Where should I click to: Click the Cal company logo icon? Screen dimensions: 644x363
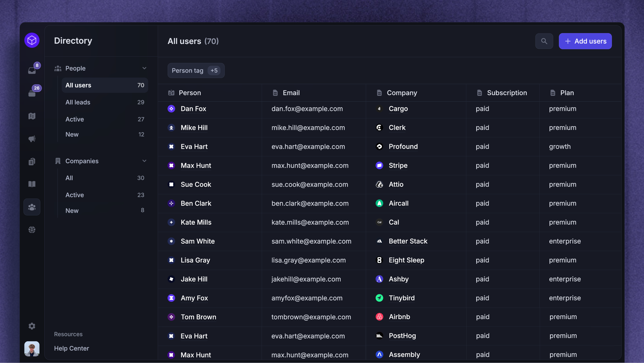(x=379, y=222)
